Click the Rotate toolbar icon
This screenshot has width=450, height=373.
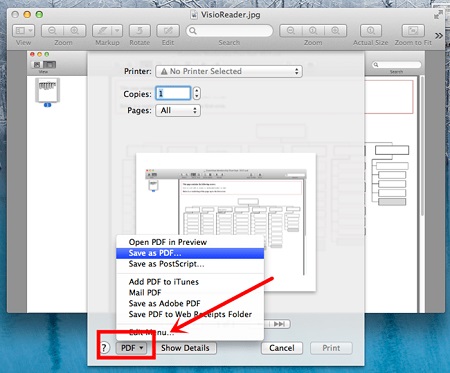[139, 31]
